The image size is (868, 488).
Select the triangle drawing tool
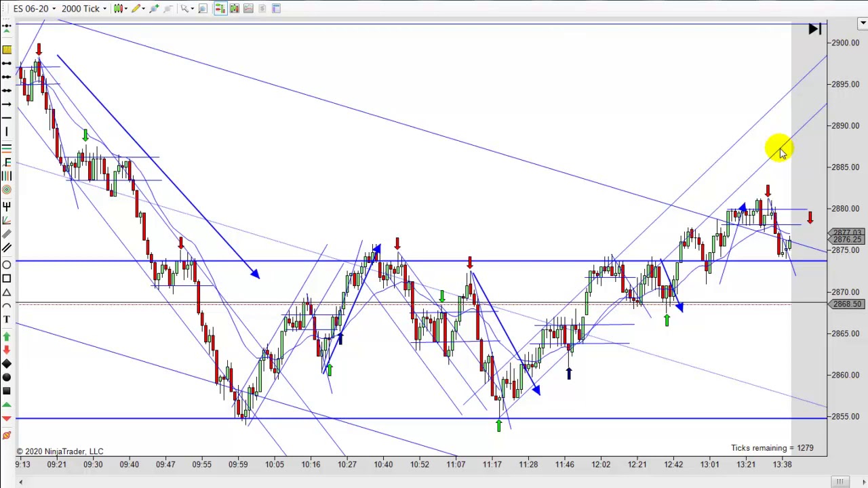pyautogui.click(x=7, y=293)
